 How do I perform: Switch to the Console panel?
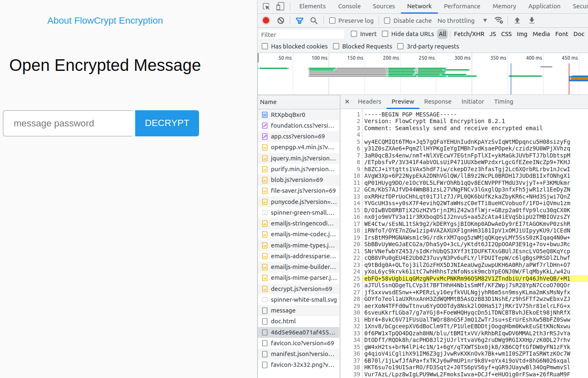349,6
